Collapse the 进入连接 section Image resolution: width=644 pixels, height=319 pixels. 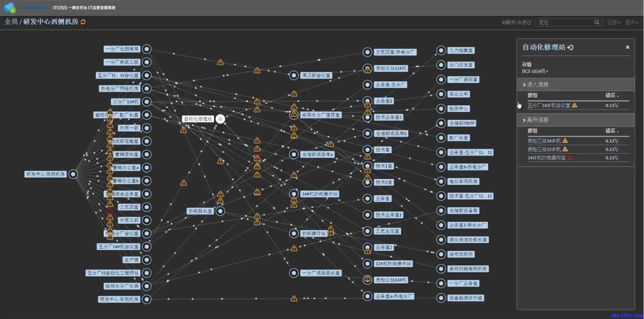click(537, 85)
